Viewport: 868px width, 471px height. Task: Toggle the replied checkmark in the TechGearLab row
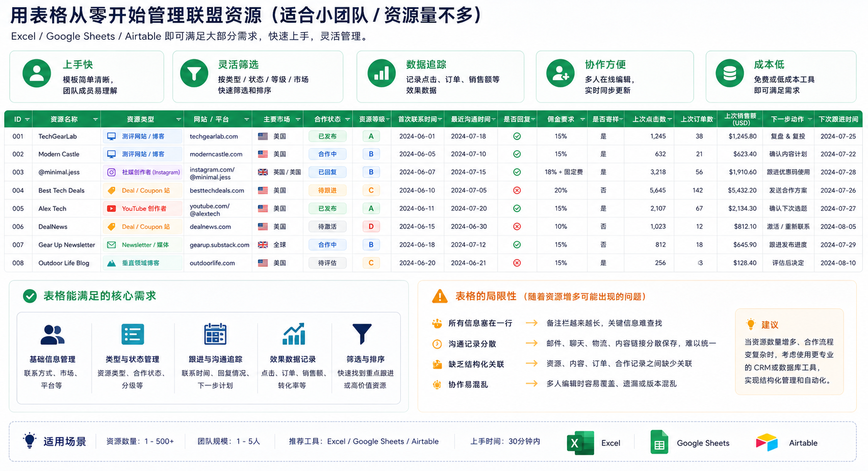point(517,136)
